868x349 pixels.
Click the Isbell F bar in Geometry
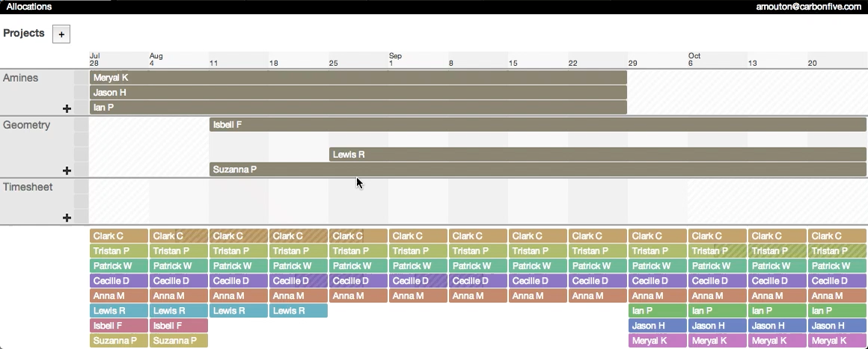point(537,124)
